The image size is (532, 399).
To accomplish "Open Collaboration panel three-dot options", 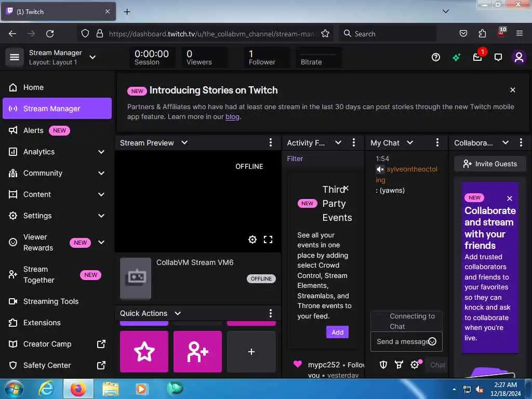I will (521, 142).
